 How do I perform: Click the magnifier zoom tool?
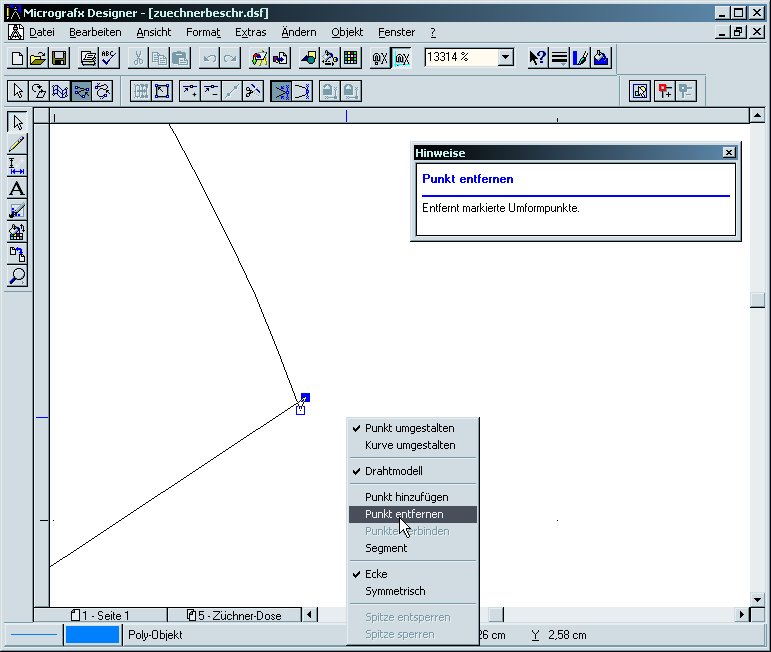(x=17, y=276)
